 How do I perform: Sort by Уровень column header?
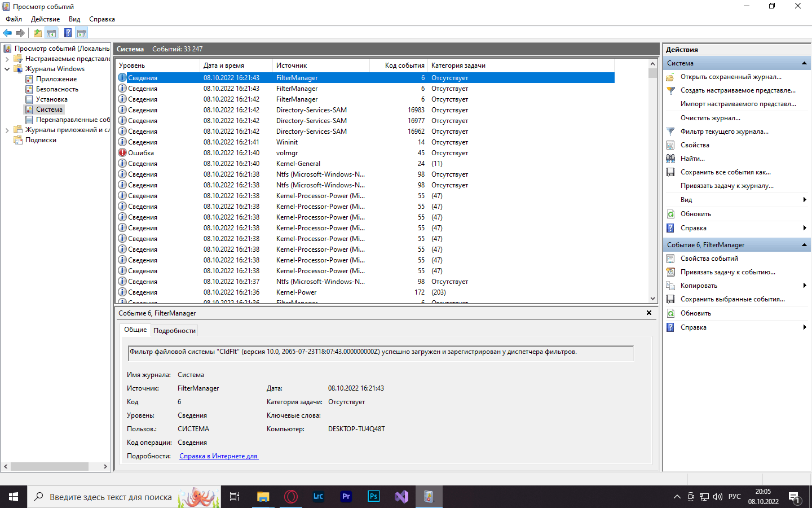click(x=158, y=65)
